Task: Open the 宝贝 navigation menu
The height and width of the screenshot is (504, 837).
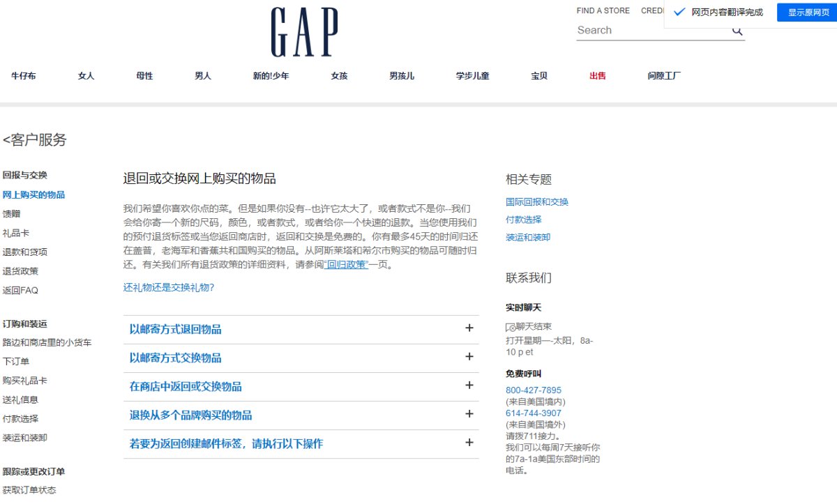Action: (539, 76)
